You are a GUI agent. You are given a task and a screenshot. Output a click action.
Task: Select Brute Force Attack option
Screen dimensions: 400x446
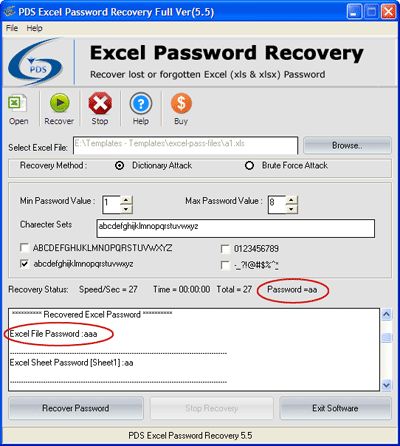tap(249, 165)
